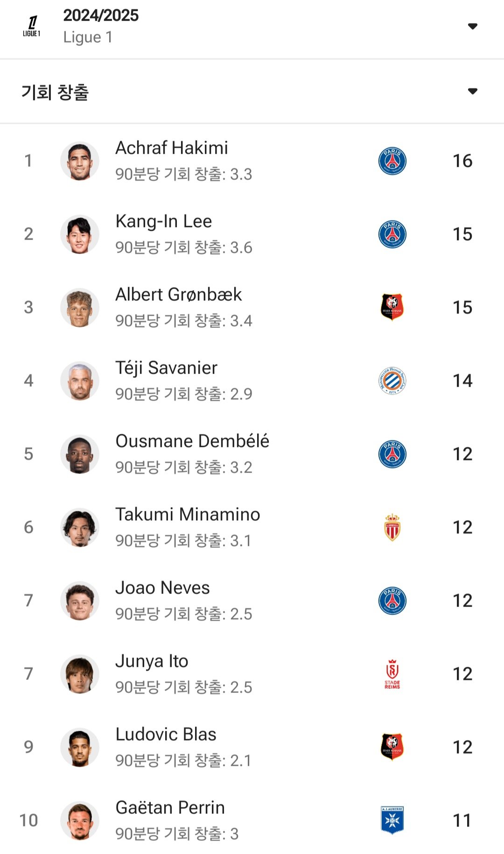Tap the PSG badge next to Joao Neves

(392, 600)
